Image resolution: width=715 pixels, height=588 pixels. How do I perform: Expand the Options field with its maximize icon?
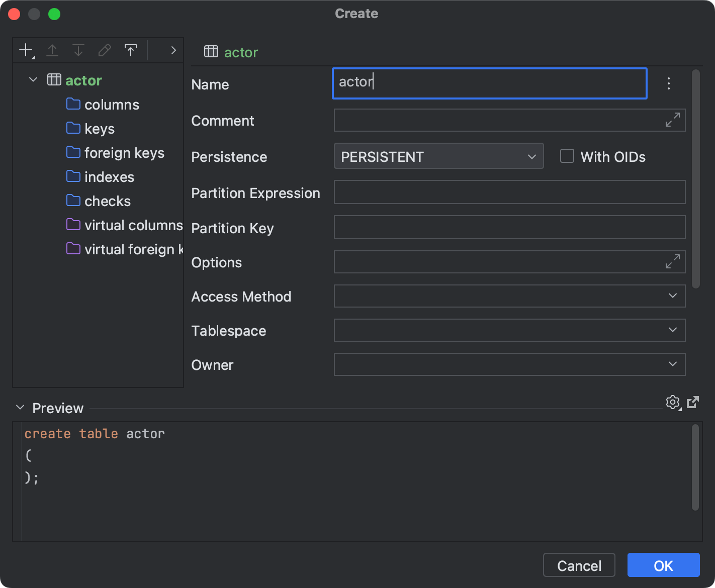click(x=672, y=262)
